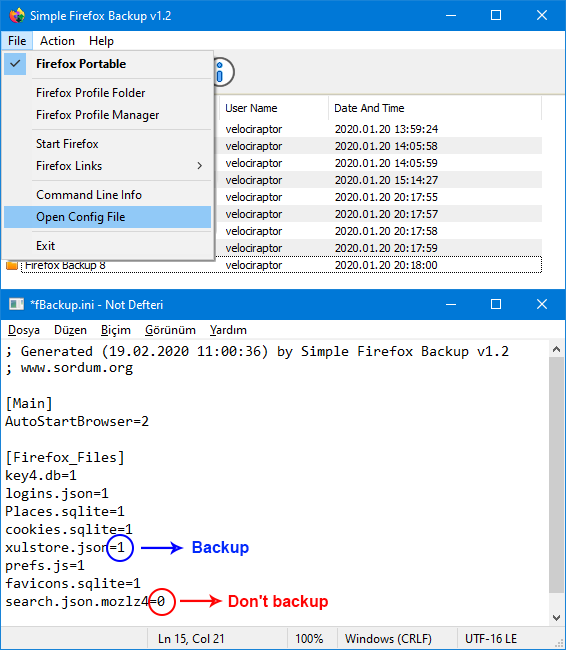Click the Notepad icon in the fBackup.ini title bar
Image resolution: width=566 pixels, height=650 pixels.
click(x=17, y=305)
